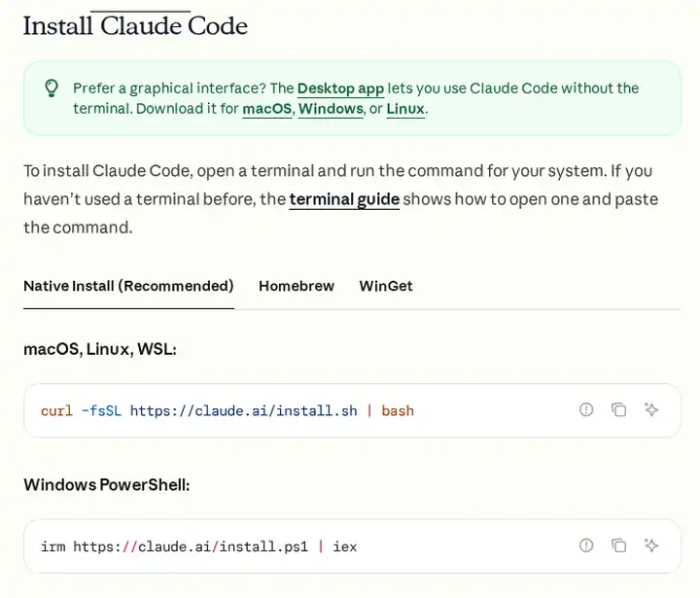
Task: Report an issue on PowerShell code block
Action: [586, 545]
